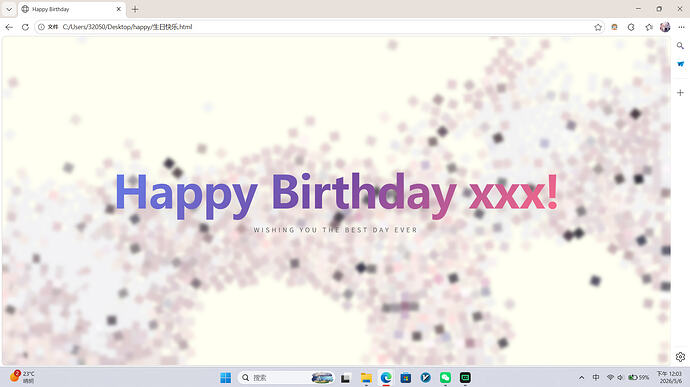Viewport: 690px width, 387px height.
Task: Open WeChat from the taskbar
Action: 445,378
